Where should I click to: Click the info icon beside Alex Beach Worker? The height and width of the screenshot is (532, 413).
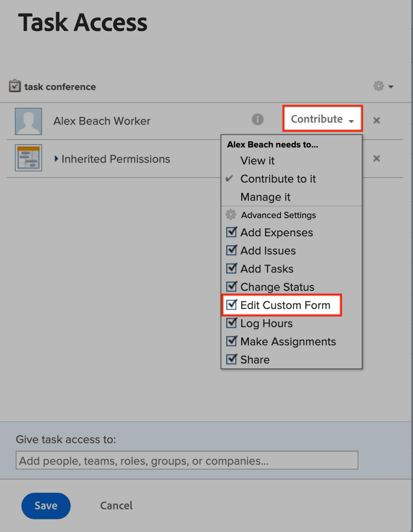point(258,120)
